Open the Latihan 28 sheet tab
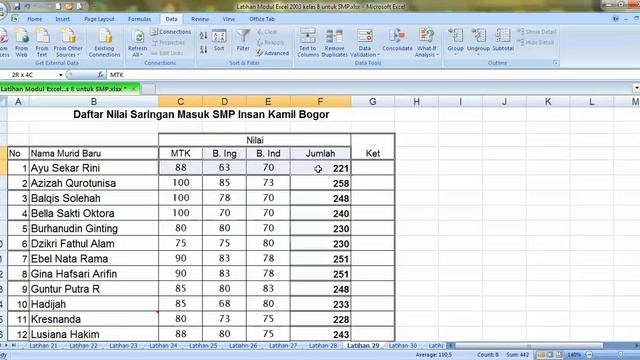 point(322,345)
